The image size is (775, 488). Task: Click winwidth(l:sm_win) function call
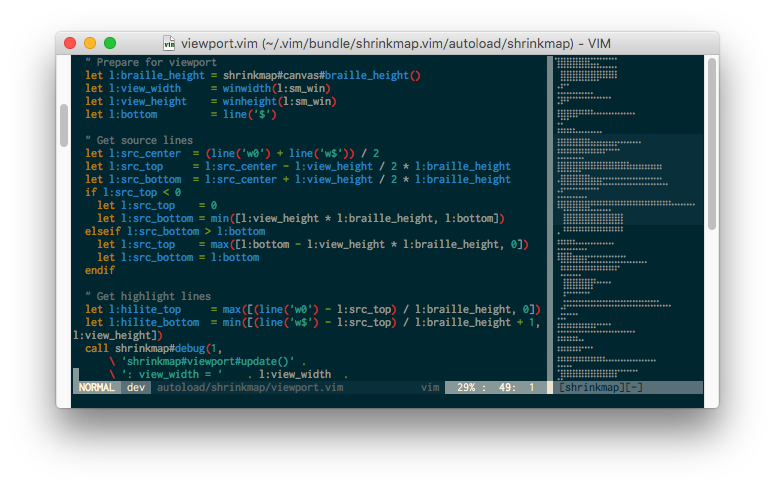tap(276, 88)
